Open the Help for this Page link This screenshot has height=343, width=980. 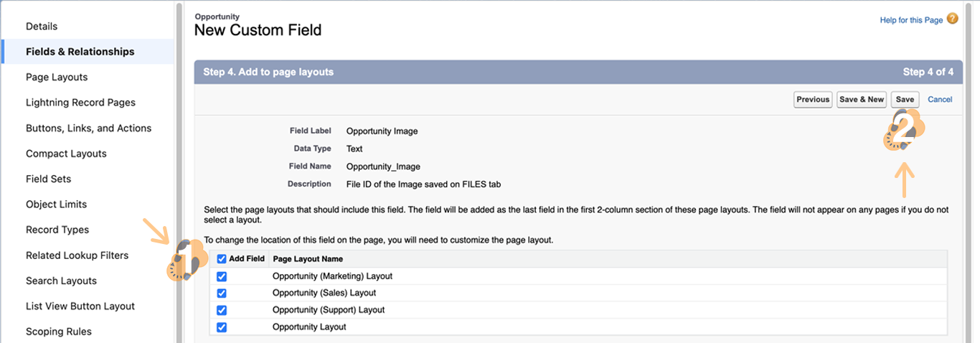911,20
